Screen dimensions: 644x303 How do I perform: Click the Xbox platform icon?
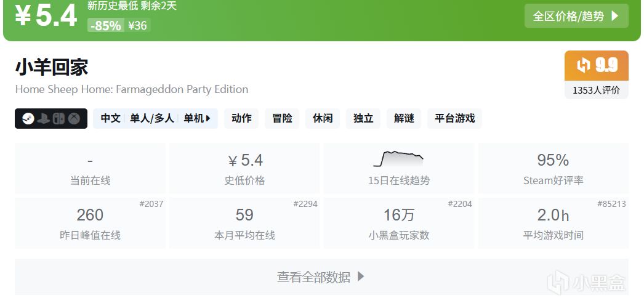coord(74,119)
